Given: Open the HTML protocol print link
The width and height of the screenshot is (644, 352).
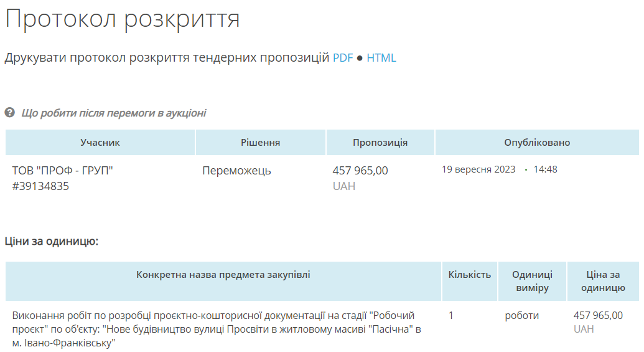Looking at the screenshot, I should (381, 57).
